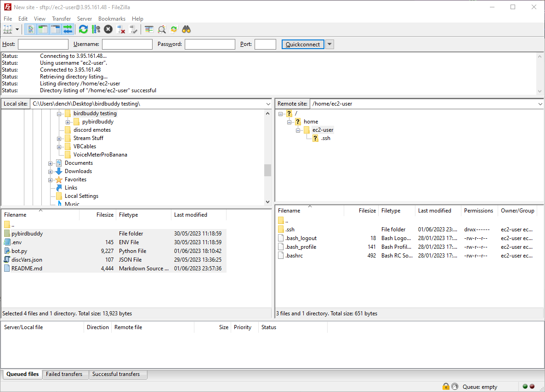Open the Local site path dropdown
This screenshot has height=392, width=545.
click(x=268, y=104)
